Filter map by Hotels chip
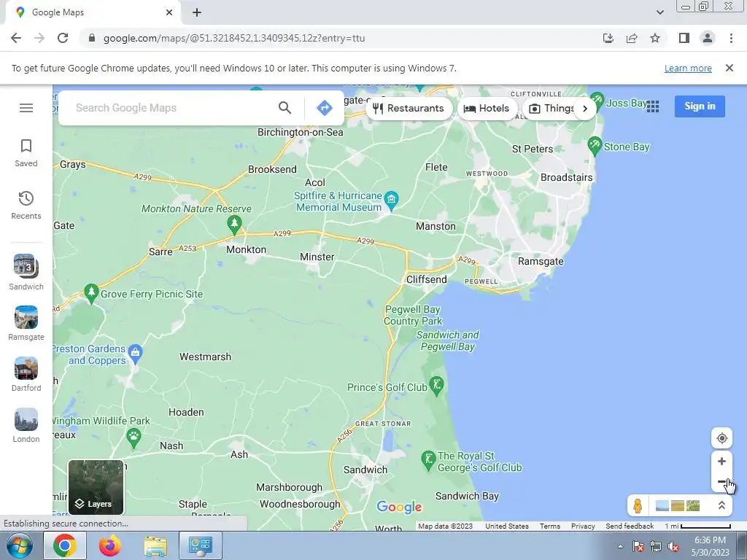This screenshot has width=747, height=560. pyautogui.click(x=487, y=108)
